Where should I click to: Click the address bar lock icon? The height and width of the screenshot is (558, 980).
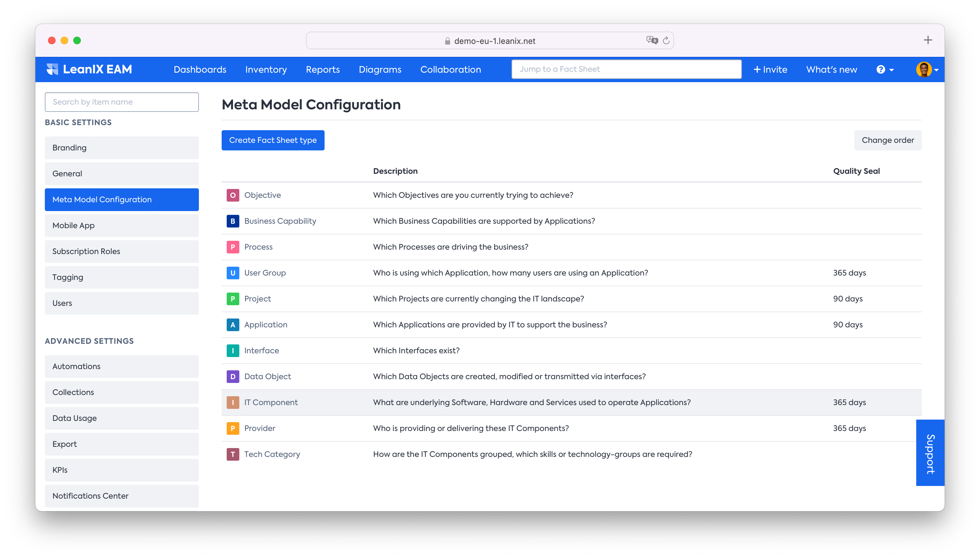coord(447,41)
